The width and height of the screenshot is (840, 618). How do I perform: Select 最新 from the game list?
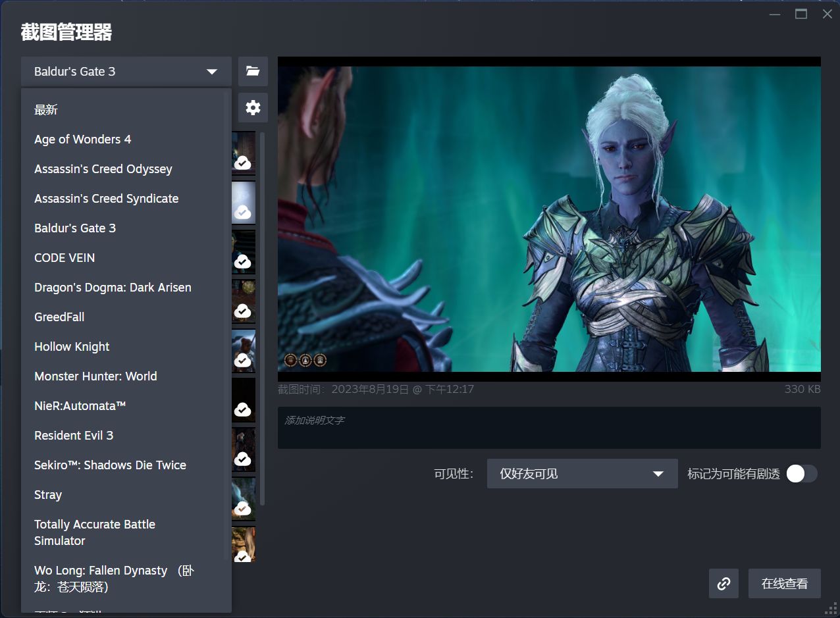tap(126, 110)
